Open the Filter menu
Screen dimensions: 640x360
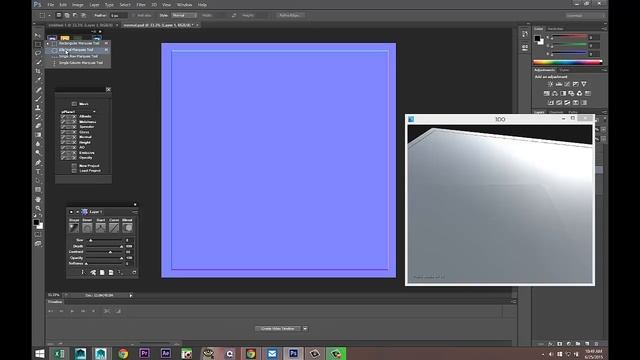tap(141, 5)
